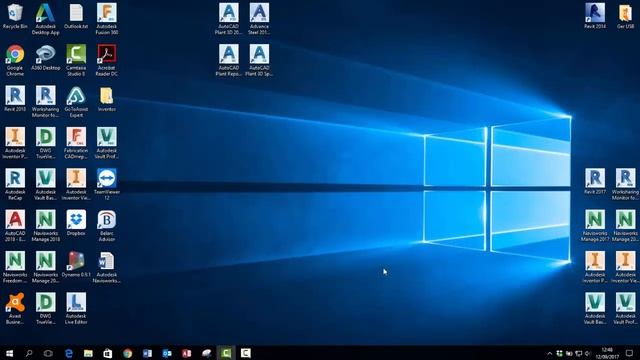Screen dimensions: 640x360
Task: Open Task View from taskbar
Action: pos(48,353)
